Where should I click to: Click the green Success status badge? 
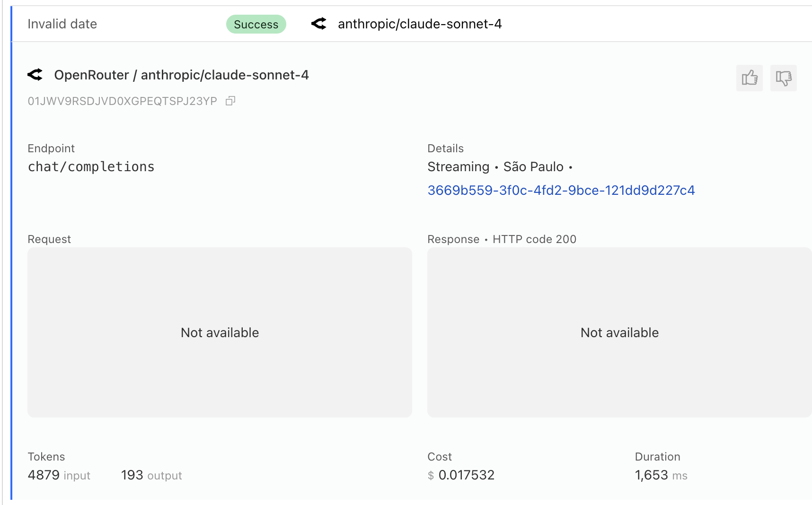tap(256, 24)
